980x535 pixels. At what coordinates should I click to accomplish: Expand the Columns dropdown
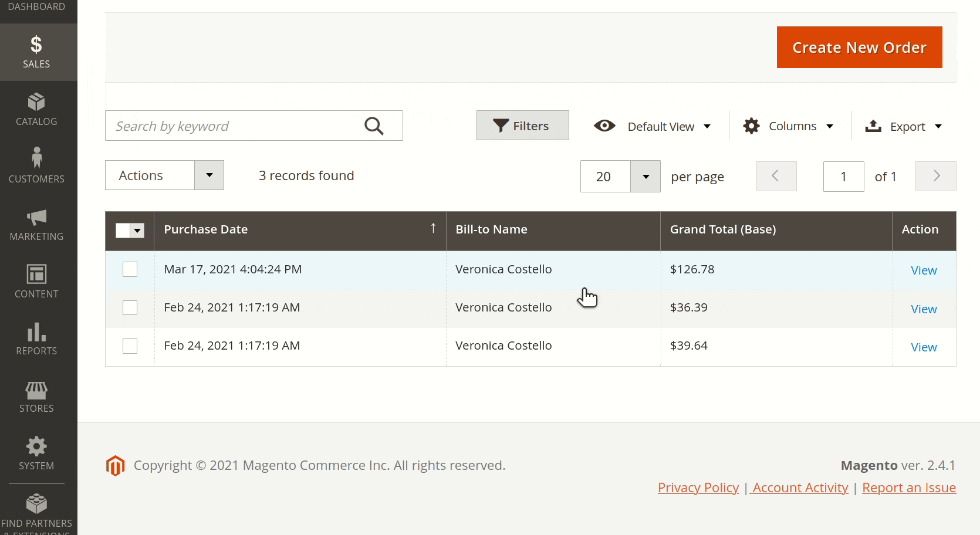pyautogui.click(x=788, y=126)
